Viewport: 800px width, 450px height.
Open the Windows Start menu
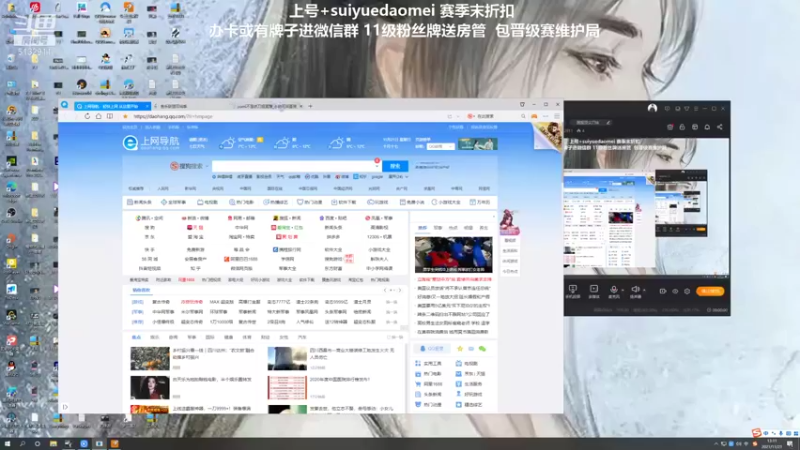click(7, 444)
